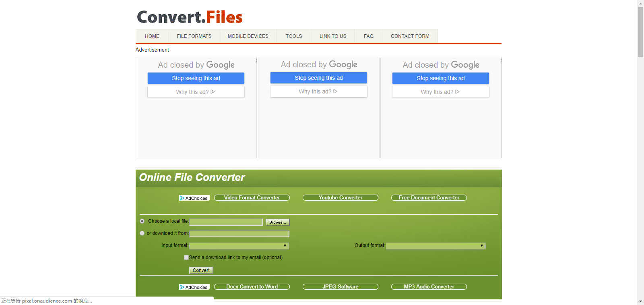Image resolution: width=644 pixels, height=305 pixels.
Task: Click Why this ad in third ad
Action: pos(441,92)
